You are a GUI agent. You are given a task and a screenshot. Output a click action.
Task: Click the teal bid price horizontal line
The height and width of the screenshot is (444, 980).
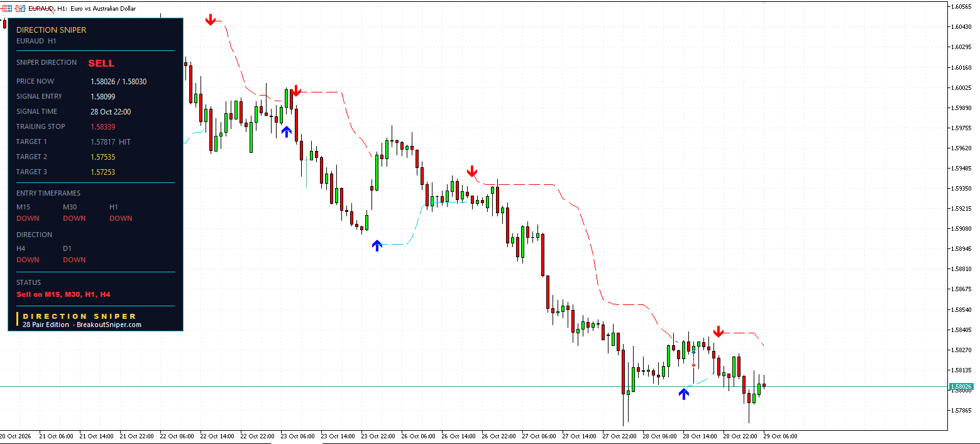[474, 386]
